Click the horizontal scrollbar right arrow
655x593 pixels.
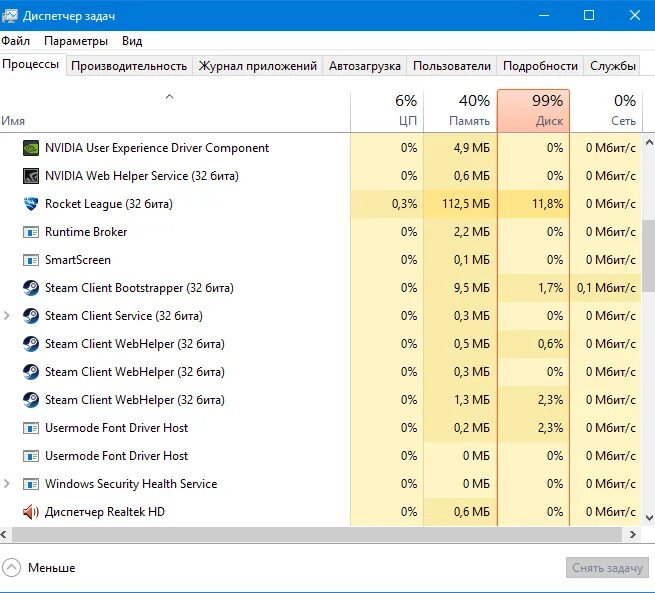point(633,535)
